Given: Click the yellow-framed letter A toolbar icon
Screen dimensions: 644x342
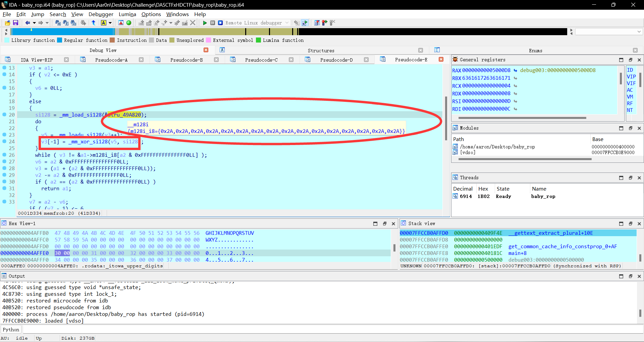Looking at the screenshot, I should click(104, 23).
